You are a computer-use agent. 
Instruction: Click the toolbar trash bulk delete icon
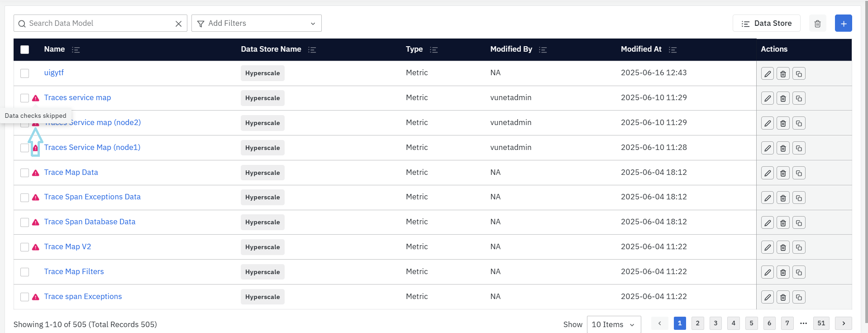pos(817,24)
